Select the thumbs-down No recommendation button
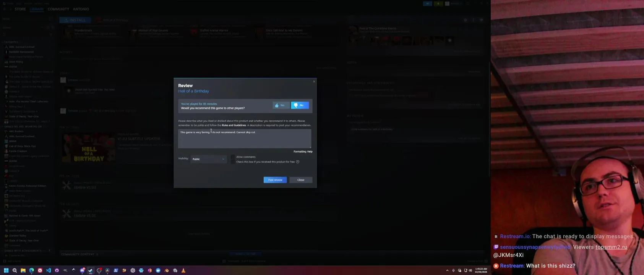 coord(300,105)
